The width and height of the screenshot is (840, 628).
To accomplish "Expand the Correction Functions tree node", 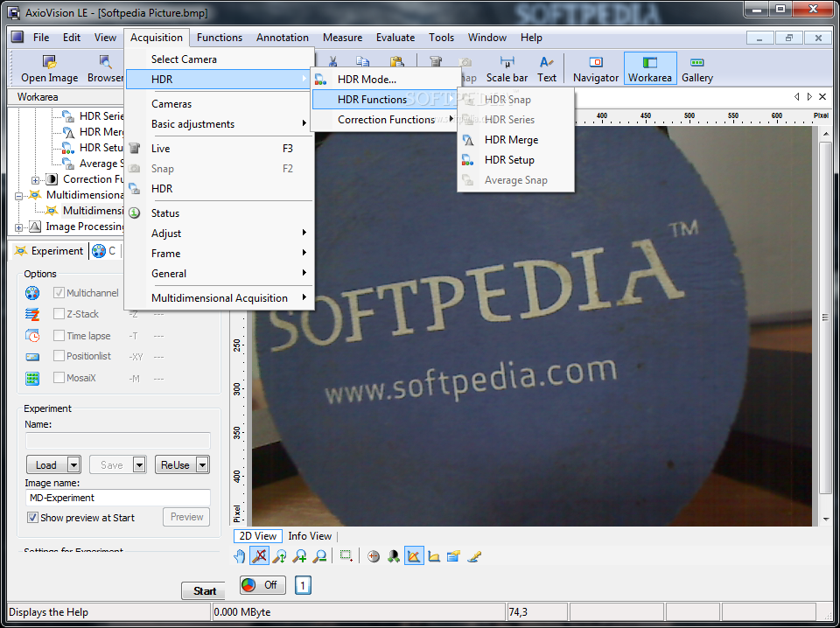I will tap(35, 180).
